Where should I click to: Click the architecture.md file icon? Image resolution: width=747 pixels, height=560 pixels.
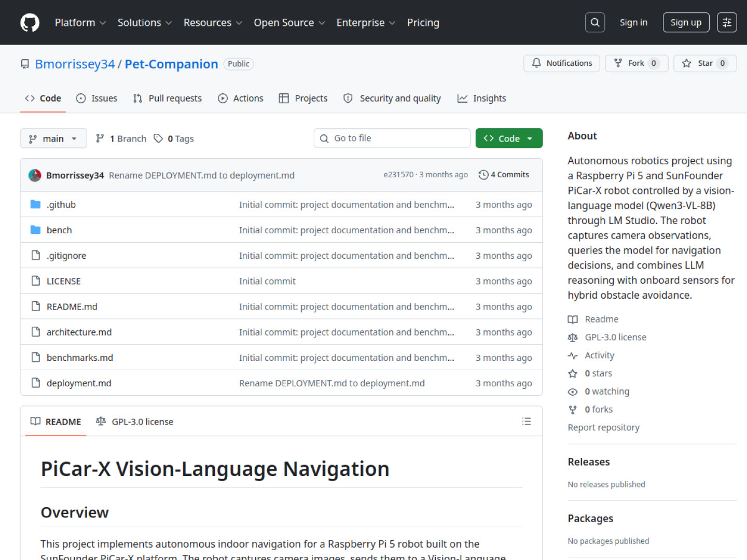(35, 331)
